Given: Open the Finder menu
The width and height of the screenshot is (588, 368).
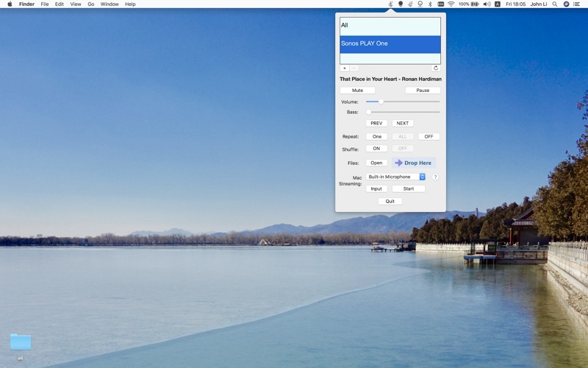Looking at the screenshot, I should (x=26, y=4).
